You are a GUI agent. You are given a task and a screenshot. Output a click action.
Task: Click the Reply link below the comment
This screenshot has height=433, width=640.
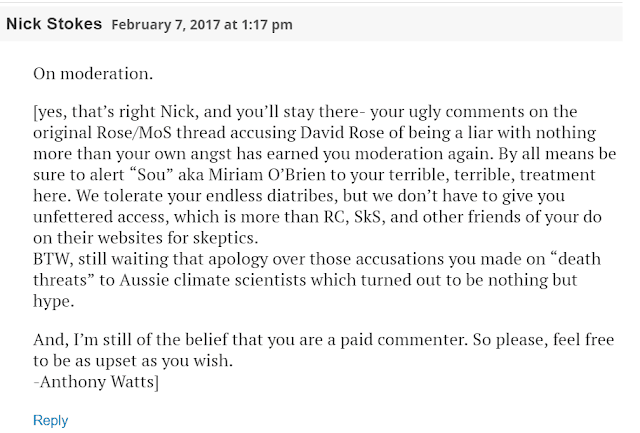pyautogui.click(x=51, y=420)
